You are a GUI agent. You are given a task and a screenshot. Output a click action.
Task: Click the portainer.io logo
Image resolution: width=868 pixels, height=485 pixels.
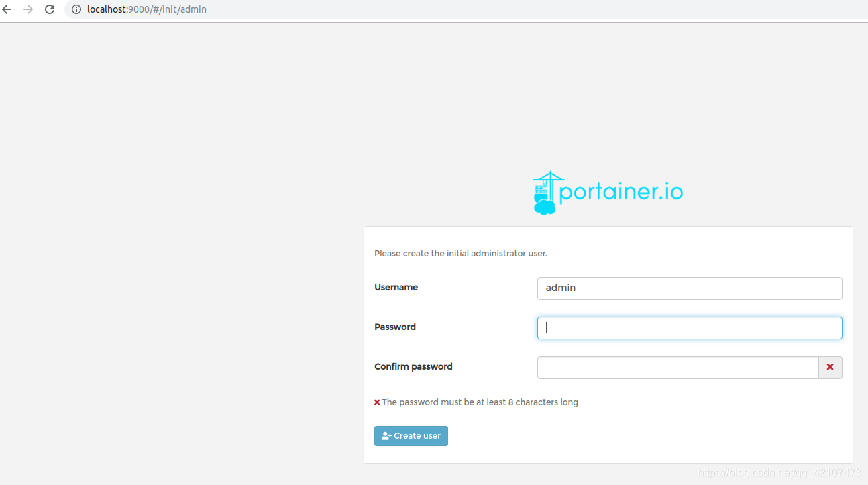point(608,193)
